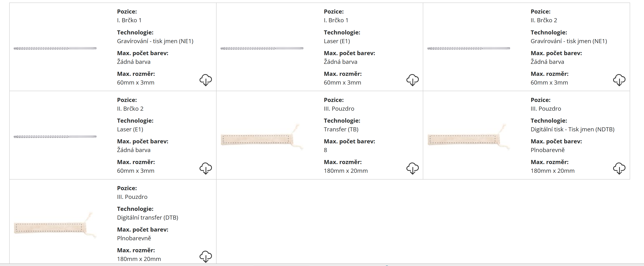
Task: Download template for Brčko 1 Laser (E1)
Action: tap(412, 80)
